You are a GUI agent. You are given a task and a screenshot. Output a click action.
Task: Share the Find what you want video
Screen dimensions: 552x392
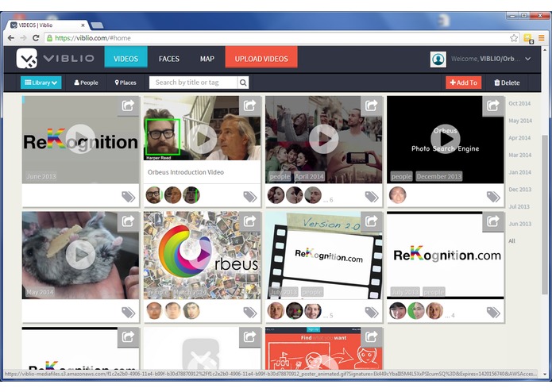372,337
